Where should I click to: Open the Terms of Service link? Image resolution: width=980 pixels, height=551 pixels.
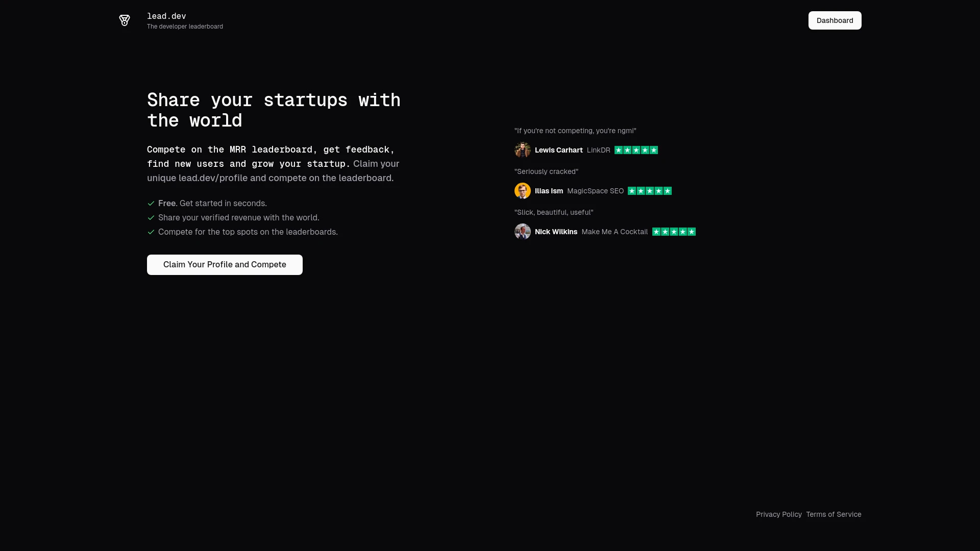pyautogui.click(x=834, y=514)
